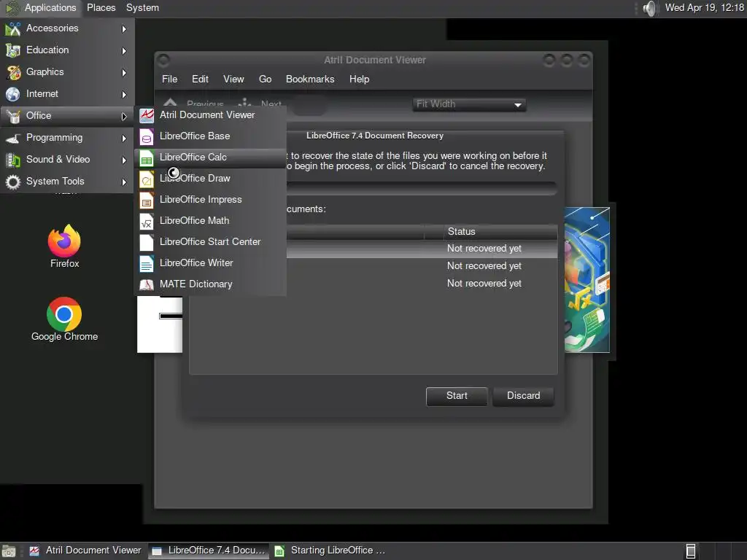
Task: Expand the System Tools submenu arrow
Action: tap(124, 182)
